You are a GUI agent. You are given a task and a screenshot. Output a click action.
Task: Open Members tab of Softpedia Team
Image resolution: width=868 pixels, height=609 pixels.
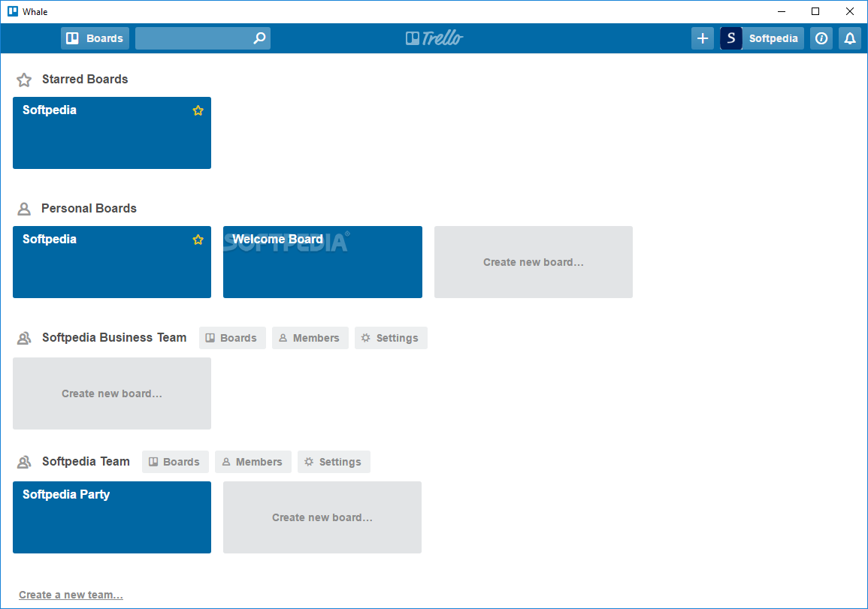253,462
